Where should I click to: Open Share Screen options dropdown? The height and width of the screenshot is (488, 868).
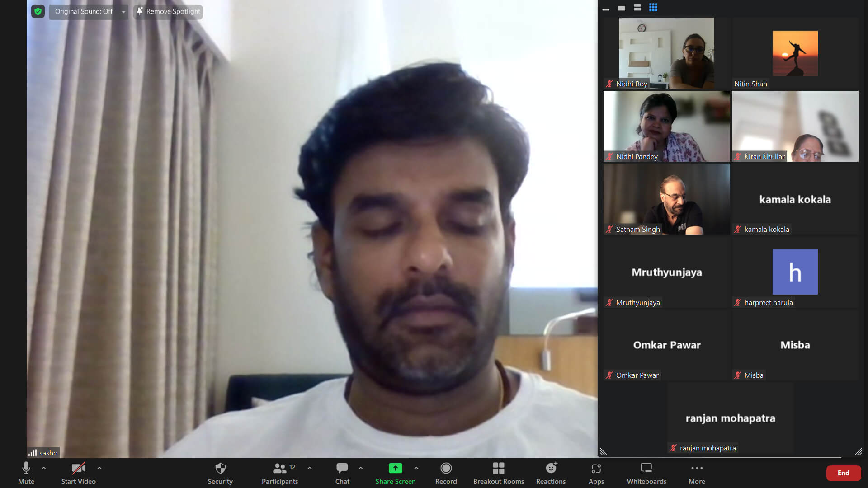pos(416,468)
